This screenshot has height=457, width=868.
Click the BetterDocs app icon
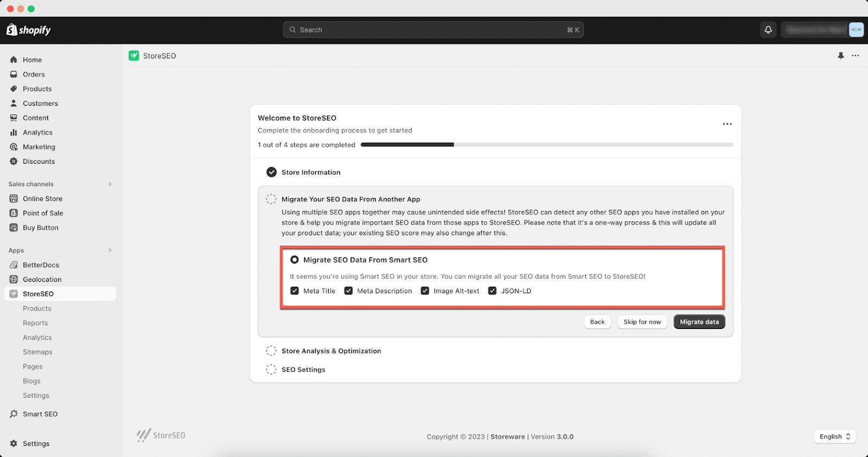point(14,265)
